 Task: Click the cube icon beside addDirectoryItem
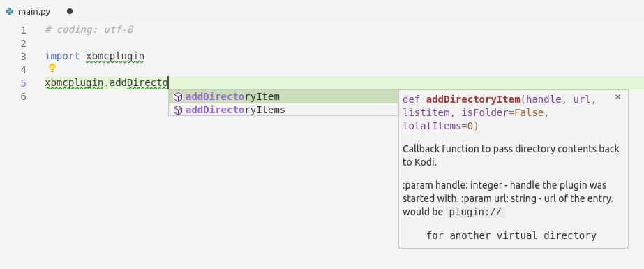(x=178, y=97)
